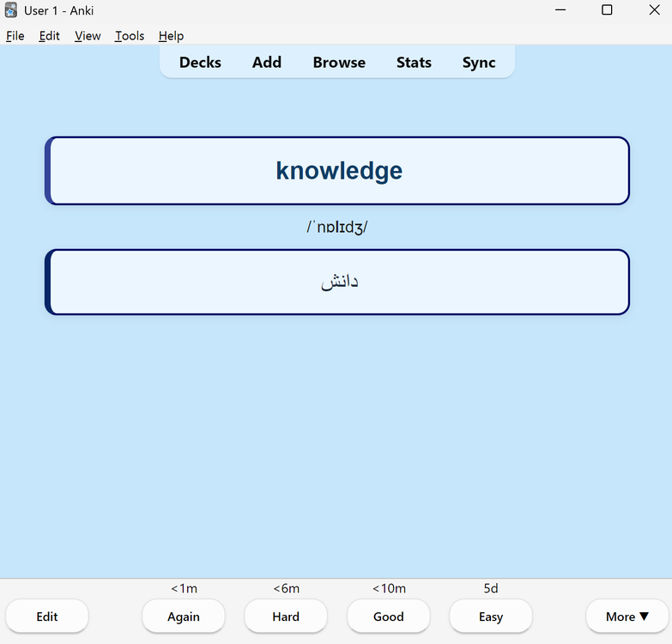Click Add to create a new card
The height and width of the screenshot is (644, 672).
267,63
